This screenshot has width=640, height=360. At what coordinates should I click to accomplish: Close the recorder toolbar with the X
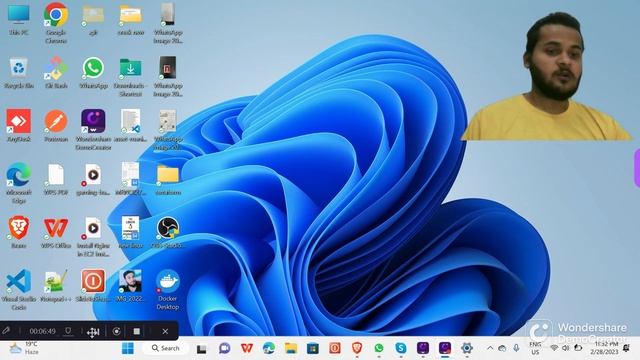(x=165, y=331)
